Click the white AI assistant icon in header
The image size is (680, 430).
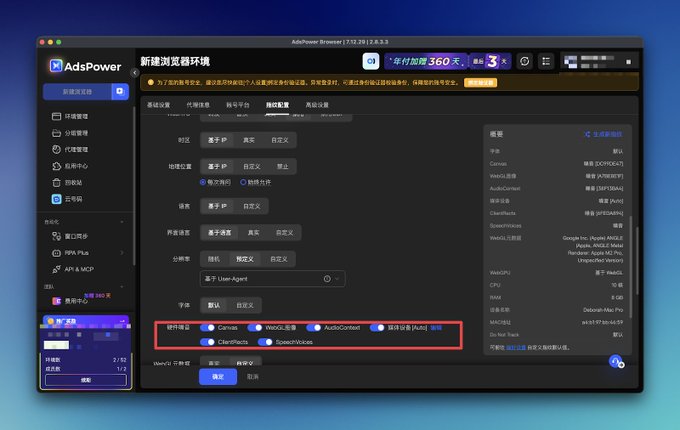click(x=371, y=61)
